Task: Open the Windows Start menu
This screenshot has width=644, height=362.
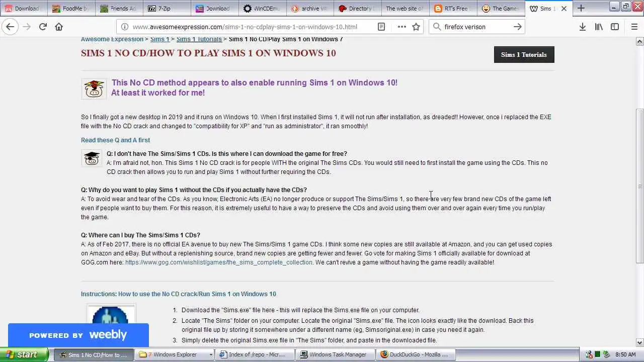Action: point(24,354)
